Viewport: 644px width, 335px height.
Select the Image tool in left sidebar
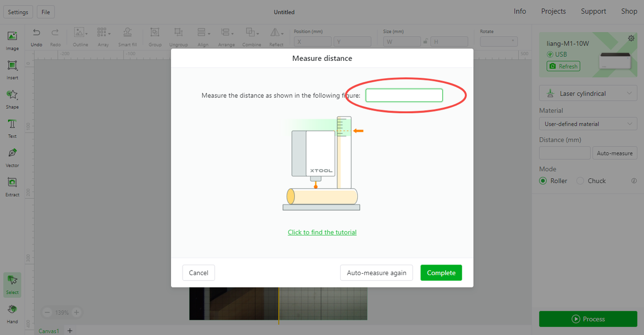pyautogui.click(x=12, y=37)
